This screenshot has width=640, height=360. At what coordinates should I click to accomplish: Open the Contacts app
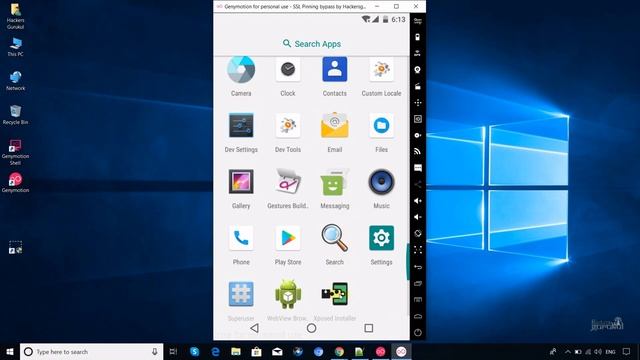click(x=335, y=70)
